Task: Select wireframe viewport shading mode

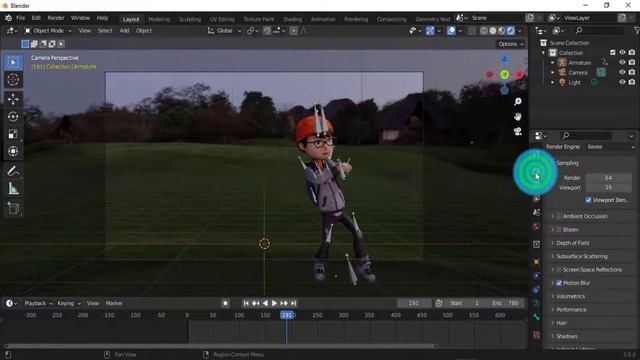Action: 484,31
